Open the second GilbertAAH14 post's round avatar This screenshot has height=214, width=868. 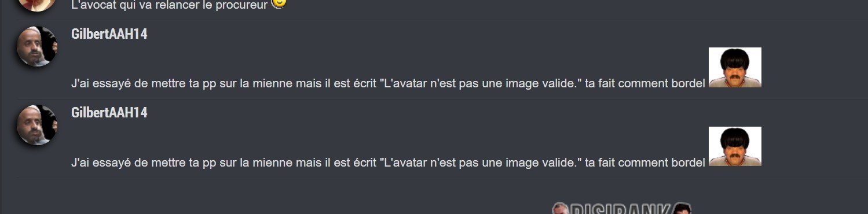(x=37, y=125)
